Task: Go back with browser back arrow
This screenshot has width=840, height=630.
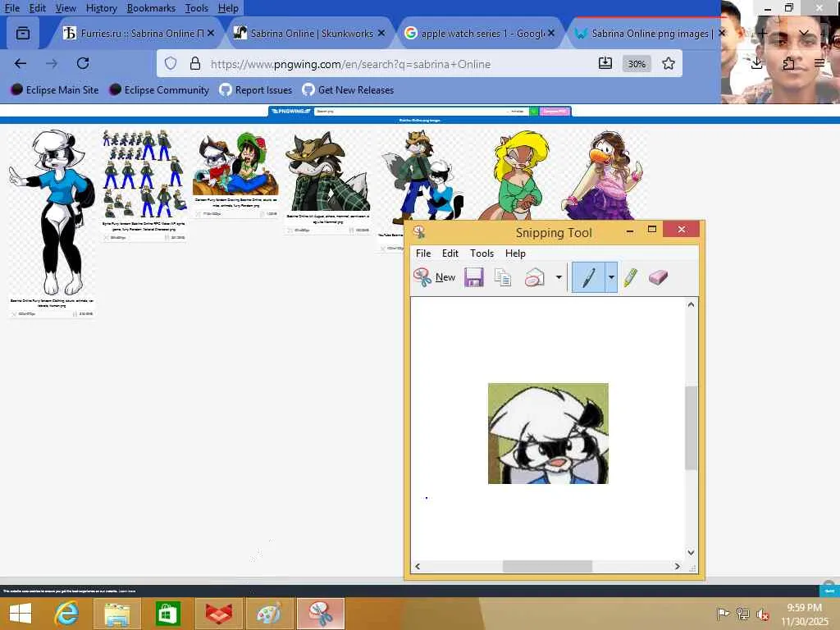Action: coord(21,64)
